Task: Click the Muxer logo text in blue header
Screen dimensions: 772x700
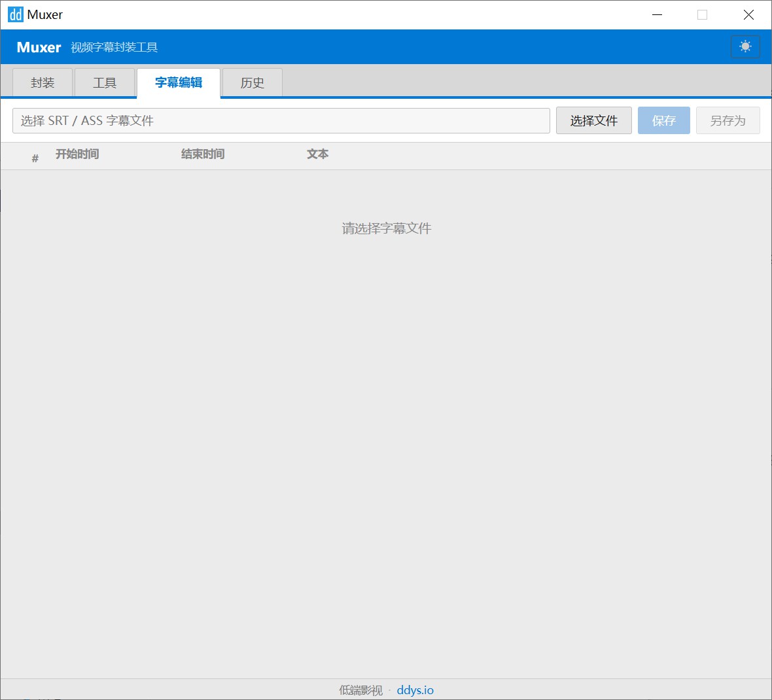Action: [39, 47]
